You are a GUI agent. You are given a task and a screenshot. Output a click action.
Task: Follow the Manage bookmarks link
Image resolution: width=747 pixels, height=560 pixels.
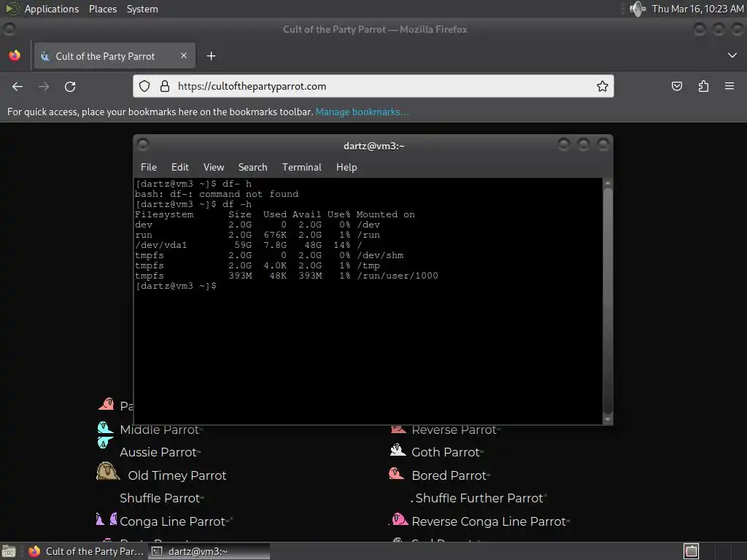(x=362, y=112)
